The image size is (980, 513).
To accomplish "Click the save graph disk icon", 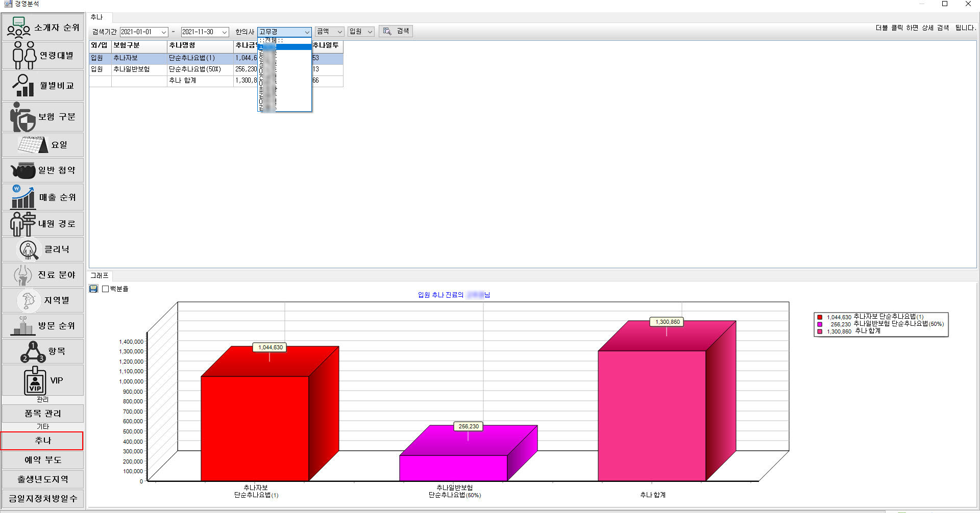I will click(93, 289).
